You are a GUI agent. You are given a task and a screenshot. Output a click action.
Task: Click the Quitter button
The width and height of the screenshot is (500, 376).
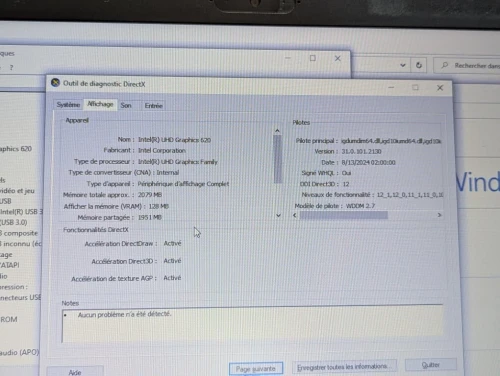(x=430, y=365)
